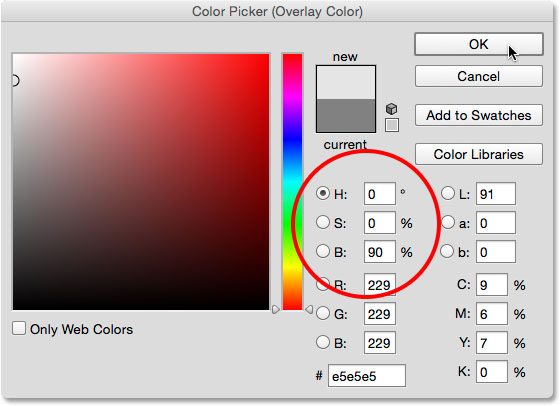
Task: Open Color Libraries
Action: click(479, 154)
